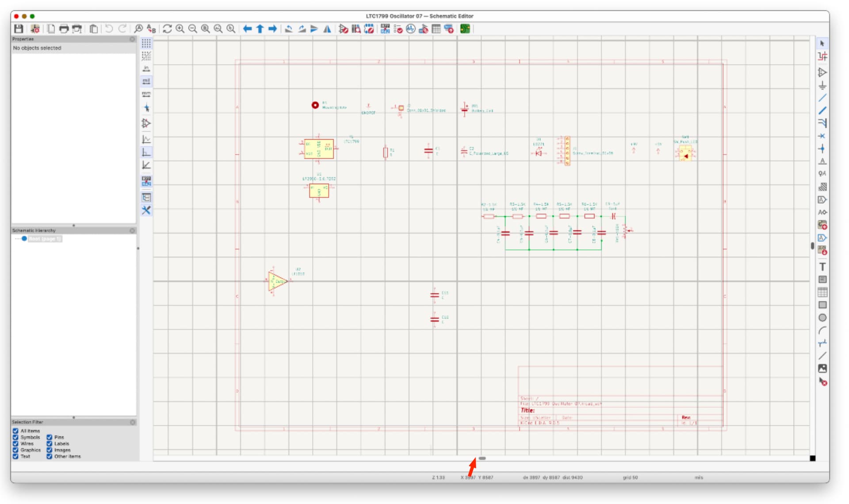Open the Print schematic dialog

click(64, 29)
